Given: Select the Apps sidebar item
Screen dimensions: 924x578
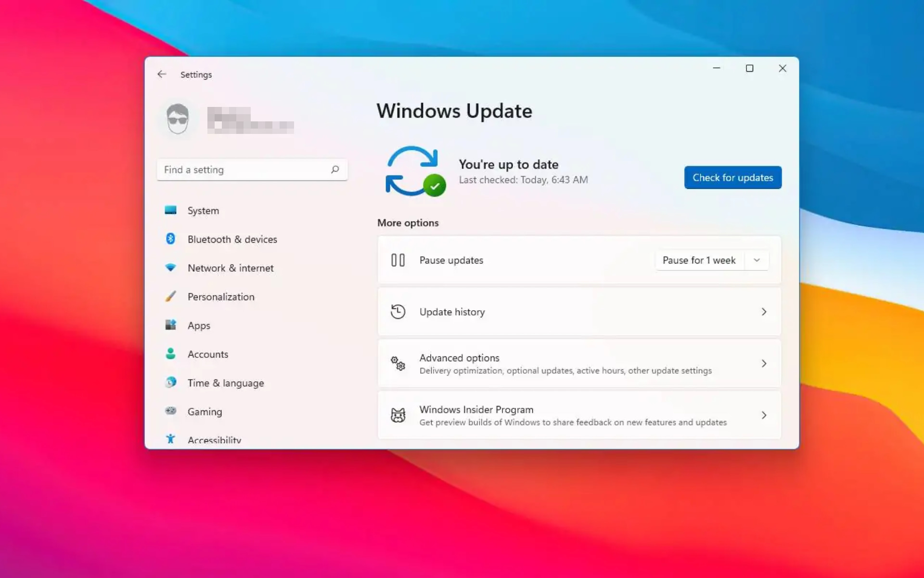Looking at the screenshot, I should coord(198,325).
